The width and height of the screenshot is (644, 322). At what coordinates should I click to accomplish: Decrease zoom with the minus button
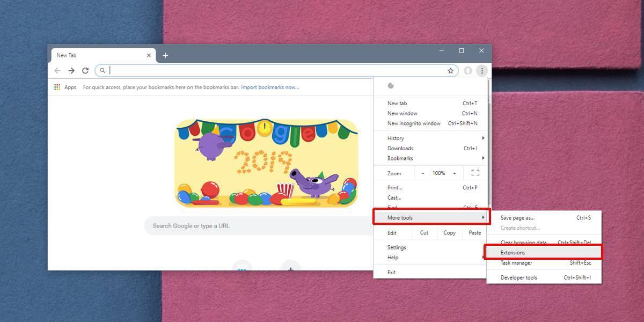click(422, 173)
